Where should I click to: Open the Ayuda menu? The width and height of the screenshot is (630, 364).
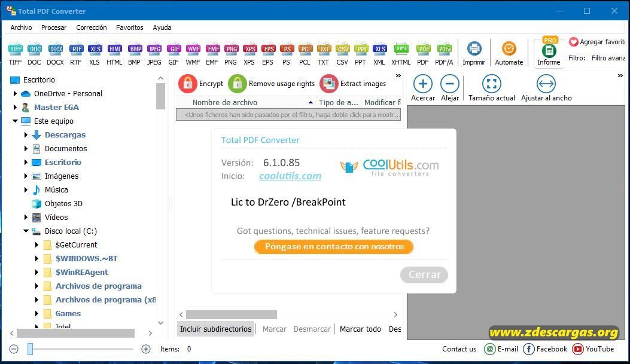[x=162, y=27]
